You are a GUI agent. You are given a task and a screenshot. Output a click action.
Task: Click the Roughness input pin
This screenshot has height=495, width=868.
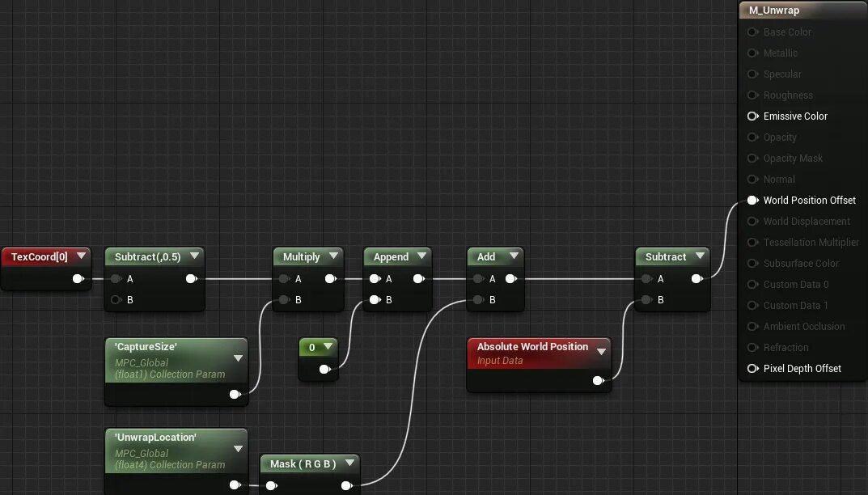point(753,95)
